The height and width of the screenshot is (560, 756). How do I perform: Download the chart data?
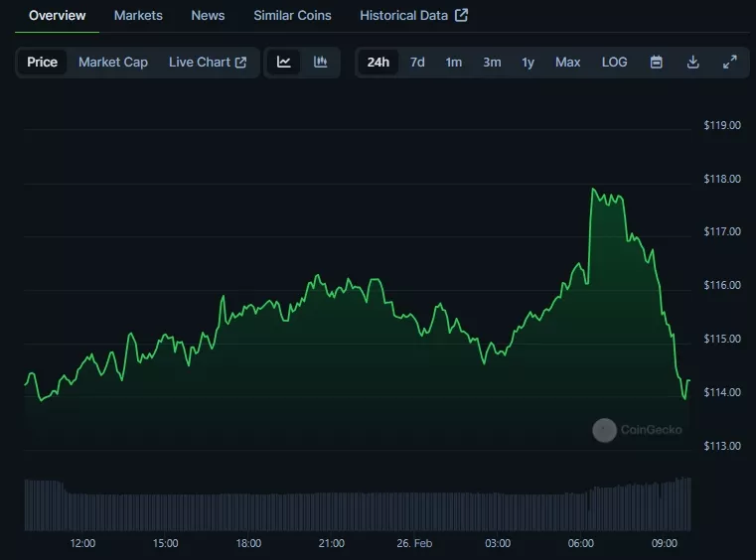coord(693,62)
